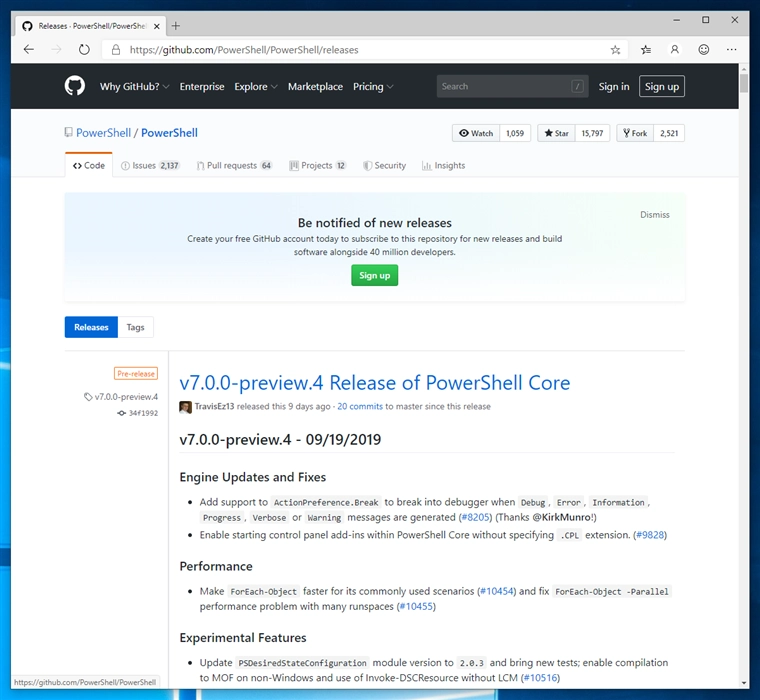Viewport: 760px width, 700px height.
Task: Open commit 34f1992
Action: [138, 413]
